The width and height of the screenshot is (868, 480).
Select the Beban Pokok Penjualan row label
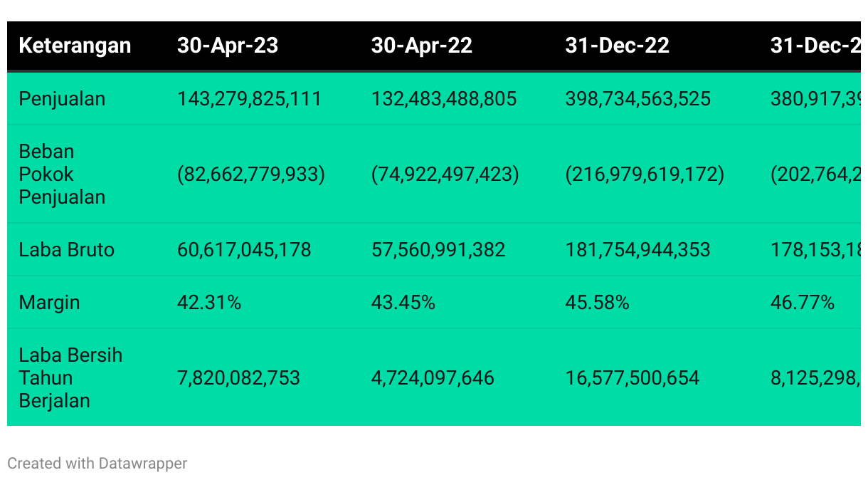pos(62,174)
